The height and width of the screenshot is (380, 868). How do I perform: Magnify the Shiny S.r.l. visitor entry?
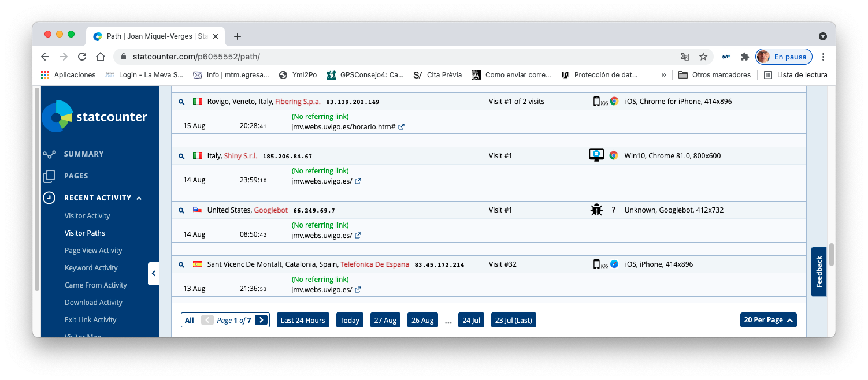pos(181,156)
